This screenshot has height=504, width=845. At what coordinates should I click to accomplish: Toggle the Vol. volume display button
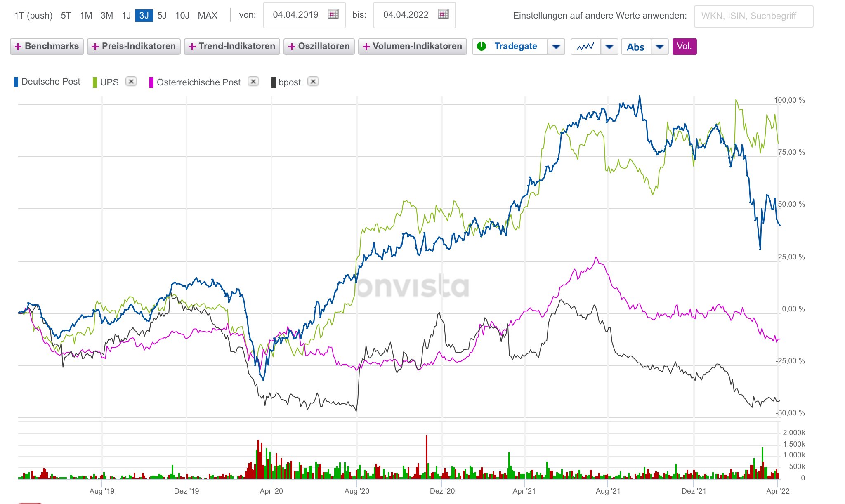point(684,46)
